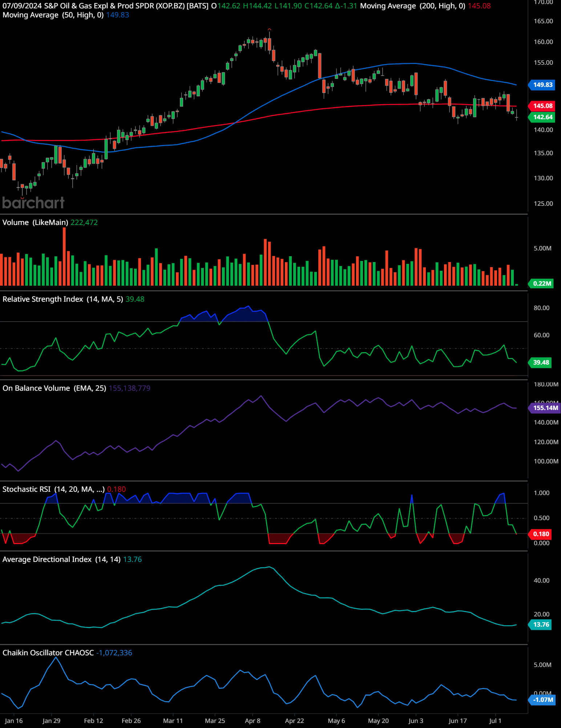Select the red 145.08 price axis tag
561x728 pixels.
coord(542,106)
